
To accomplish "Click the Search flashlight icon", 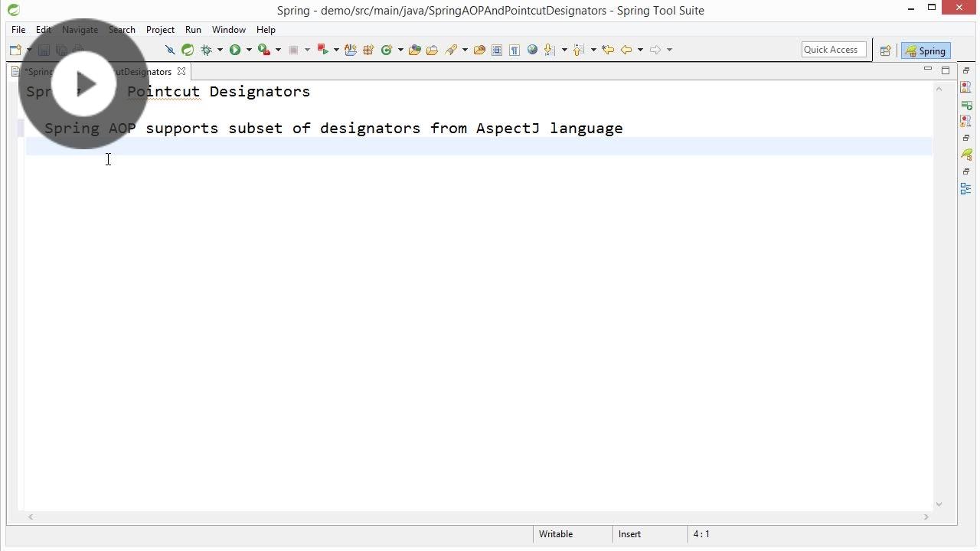I will pyautogui.click(x=451, y=50).
